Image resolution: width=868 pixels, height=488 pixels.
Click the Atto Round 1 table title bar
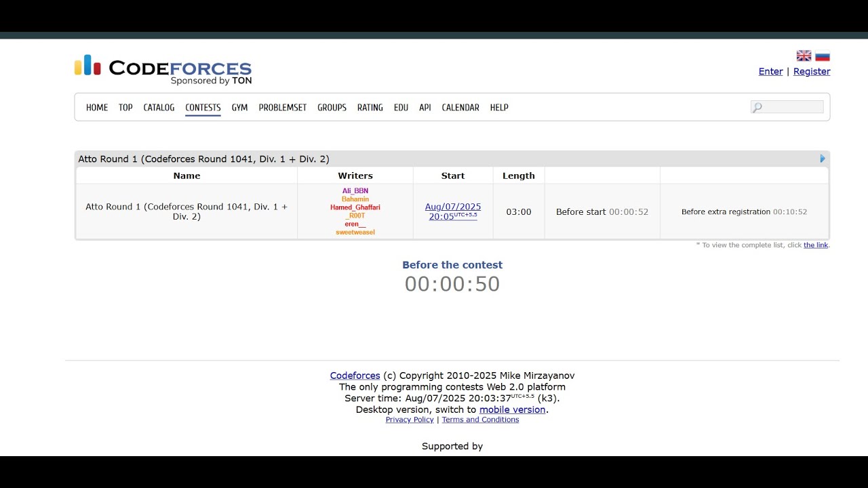[452, 159]
